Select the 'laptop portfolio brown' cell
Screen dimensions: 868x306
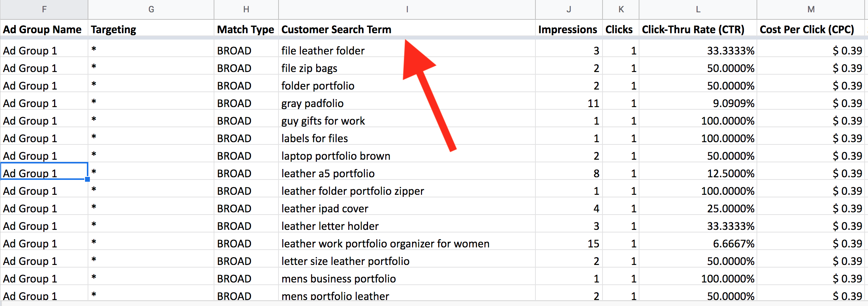tap(407, 156)
